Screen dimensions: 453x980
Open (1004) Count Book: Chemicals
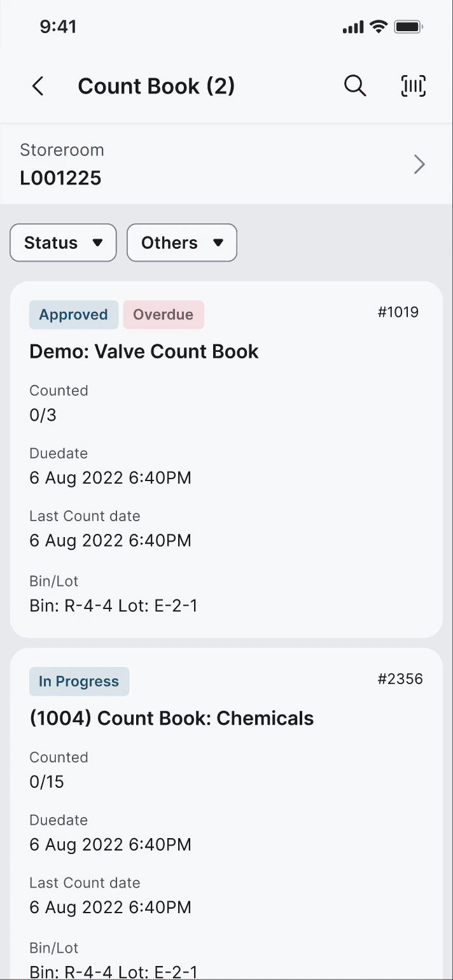pyautogui.click(x=172, y=718)
